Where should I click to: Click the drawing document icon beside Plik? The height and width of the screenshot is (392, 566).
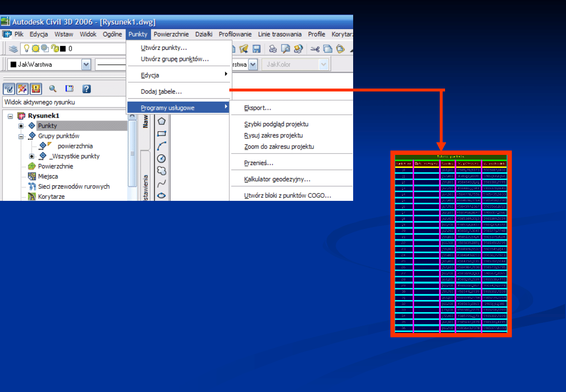[x=6, y=34]
